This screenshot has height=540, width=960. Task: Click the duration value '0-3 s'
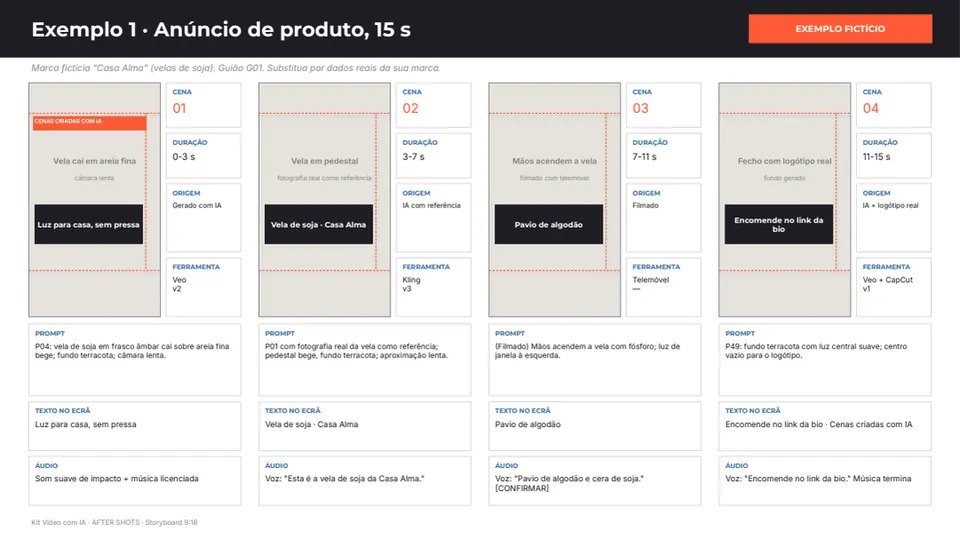click(x=184, y=157)
